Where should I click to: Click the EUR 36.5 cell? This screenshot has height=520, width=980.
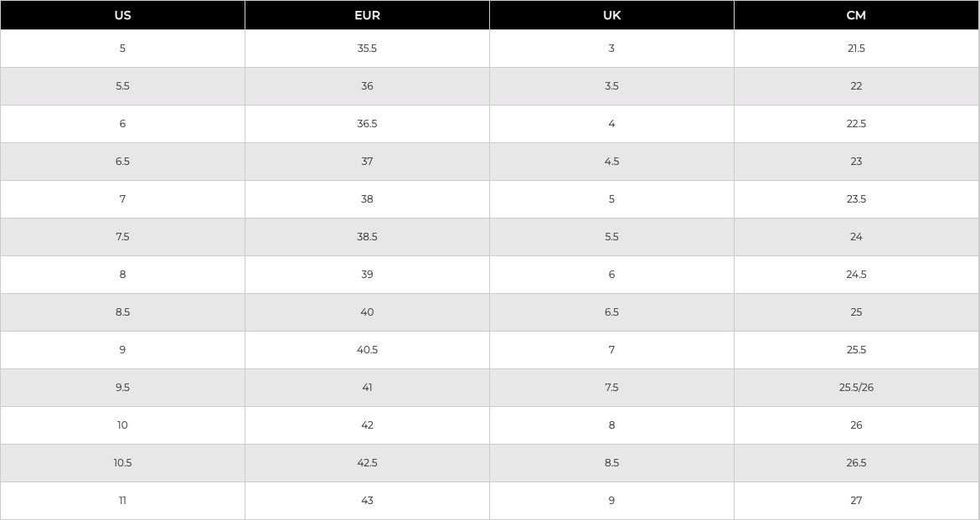[367, 124]
